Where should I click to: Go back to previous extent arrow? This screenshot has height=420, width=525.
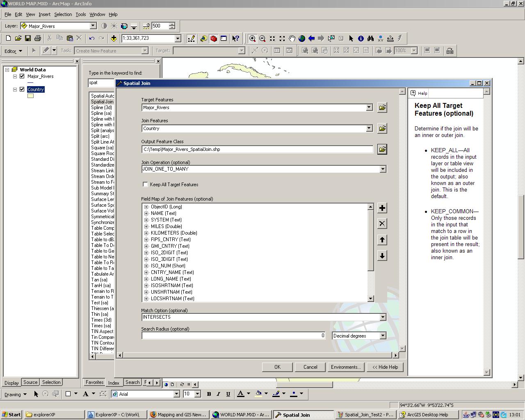tap(311, 38)
